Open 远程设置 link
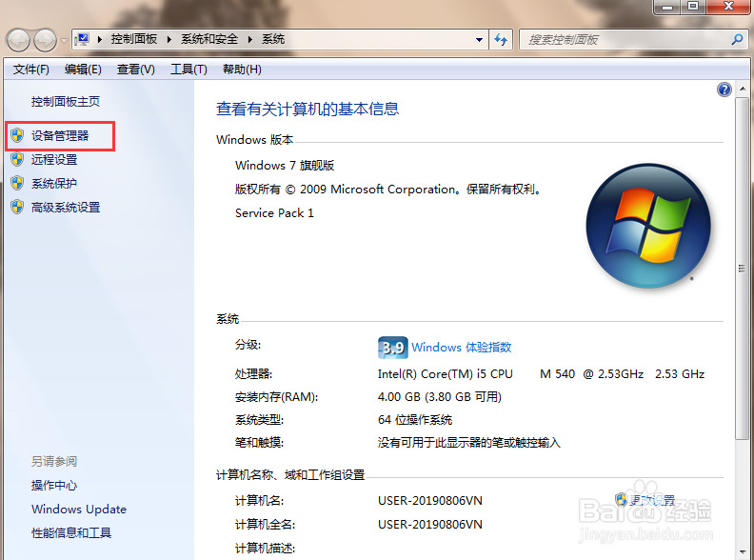Viewport: 754px width, 560px height. pyautogui.click(x=54, y=159)
